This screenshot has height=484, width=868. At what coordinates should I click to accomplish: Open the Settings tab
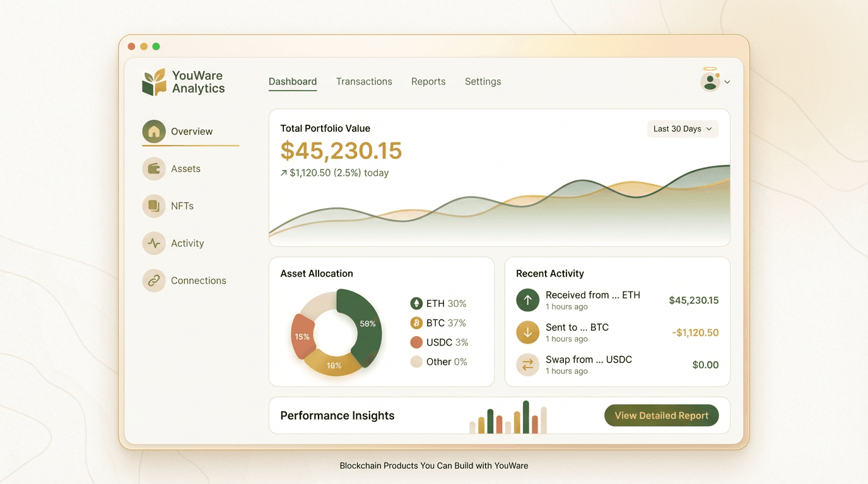[483, 82]
